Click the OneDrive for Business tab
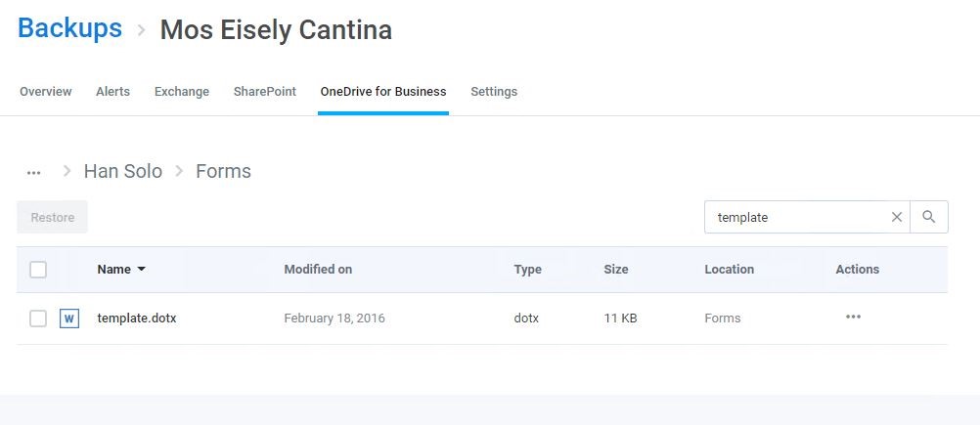Viewport: 980px width, 425px height. coord(383,91)
